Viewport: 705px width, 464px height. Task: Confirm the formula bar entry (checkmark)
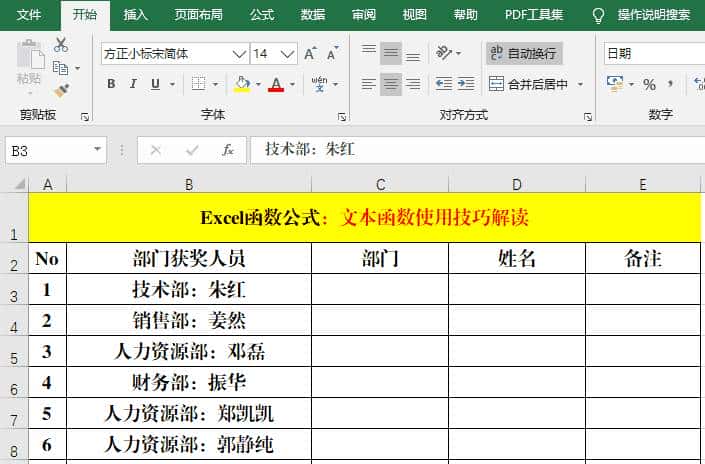click(x=192, y=150)
